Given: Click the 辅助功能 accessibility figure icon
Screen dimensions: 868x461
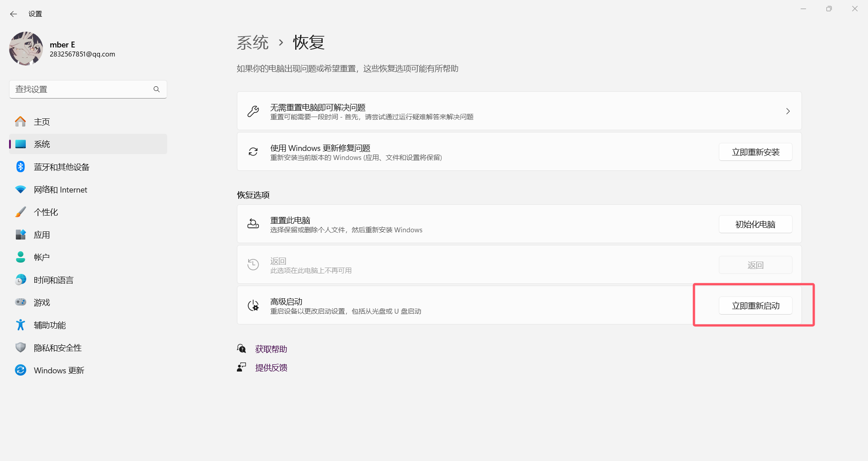Looking at the screenshot, I should pyautogui.click(x=20, y=325).
